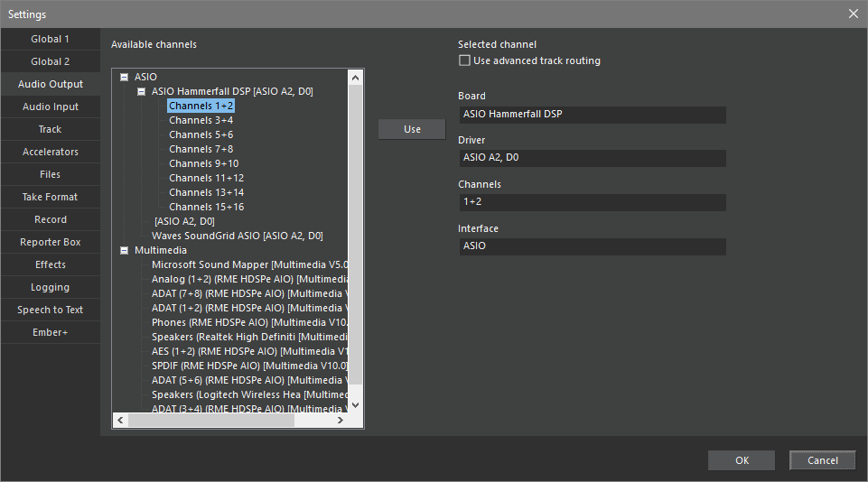The height and width of the screenshot is (482, 868).
Task: Enable Use advanced track routing checkbox
Action: (x=465, y=60)
